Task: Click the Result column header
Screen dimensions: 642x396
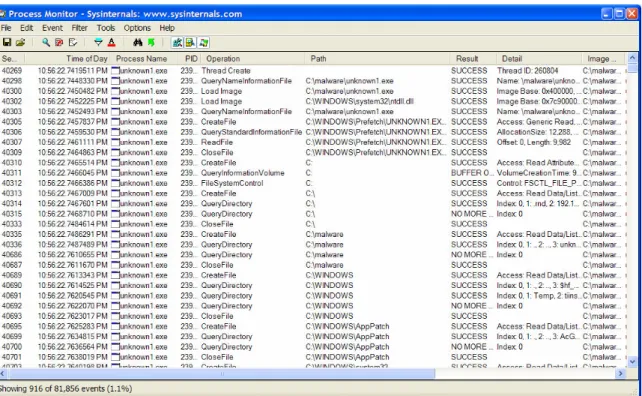Action: [473, 59]
